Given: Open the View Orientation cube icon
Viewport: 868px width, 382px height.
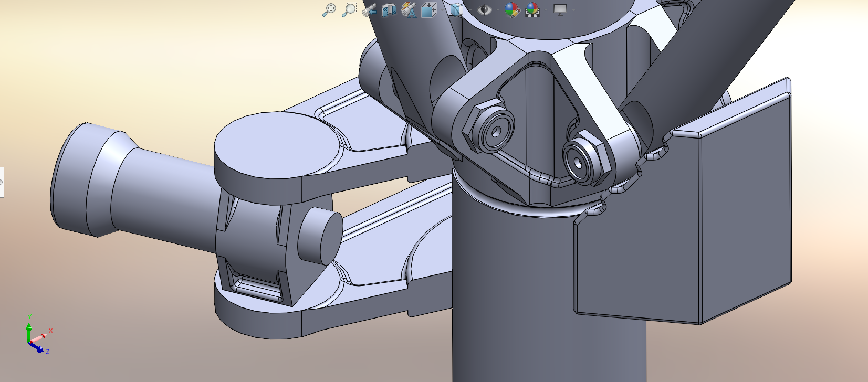Looking at the screenshot, I should tap(429, 9).
